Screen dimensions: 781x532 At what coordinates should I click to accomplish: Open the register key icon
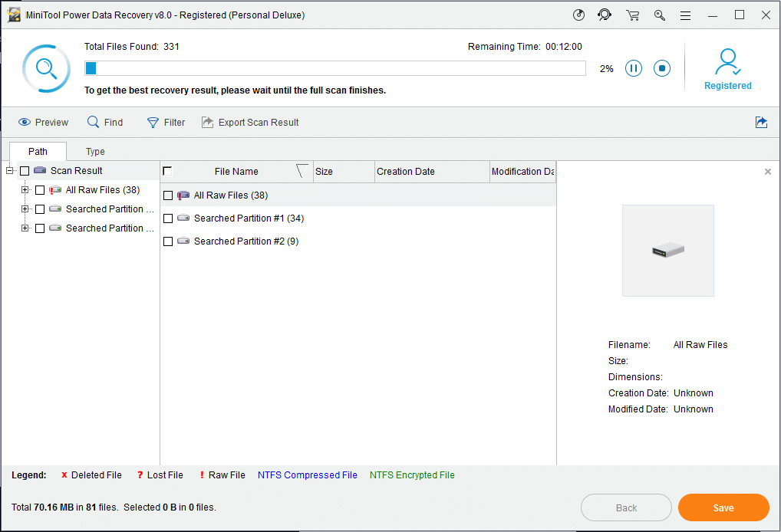pyautogui.click(x=660, y=15)
